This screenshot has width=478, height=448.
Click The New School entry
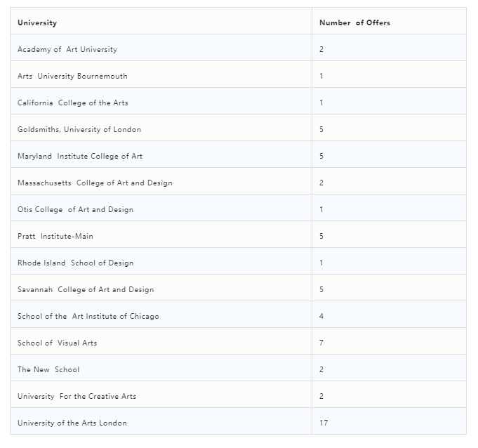tap(48, 369)
